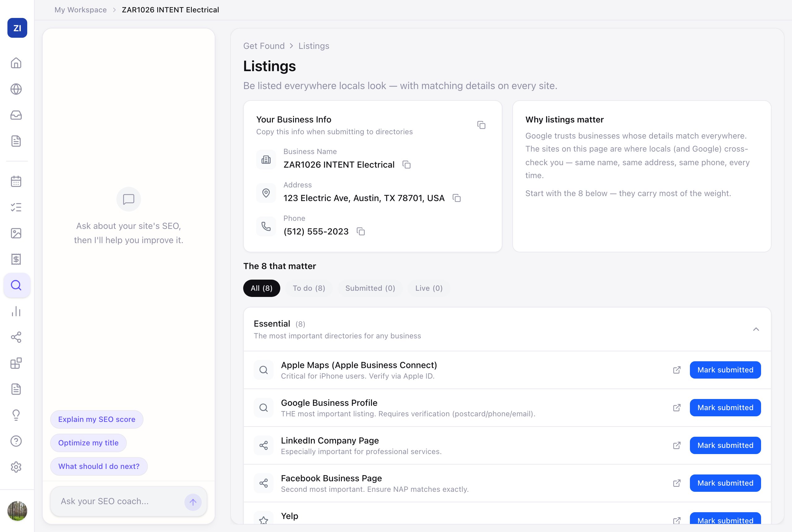Collapse the Essential section chevron
Image resolution: width=792 pixels, height=532 pixels.
pos(756,329)
